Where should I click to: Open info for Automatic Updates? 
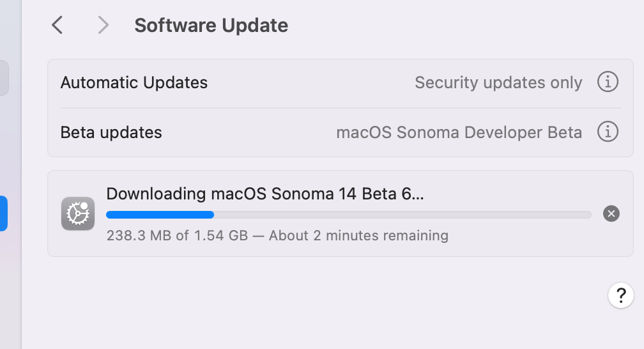(x=608, y=82)
